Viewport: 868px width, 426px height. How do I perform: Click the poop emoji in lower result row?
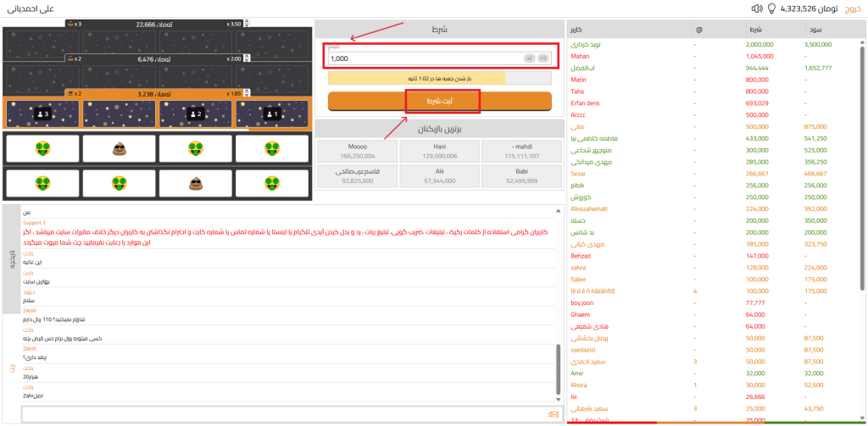[196, 183]
